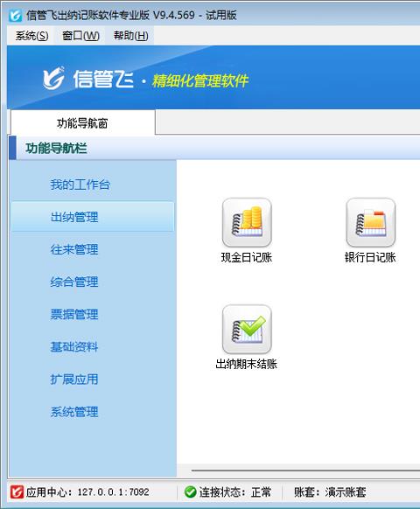
Task: Click the 现金日记账 text label
Action: click(247, 257)
